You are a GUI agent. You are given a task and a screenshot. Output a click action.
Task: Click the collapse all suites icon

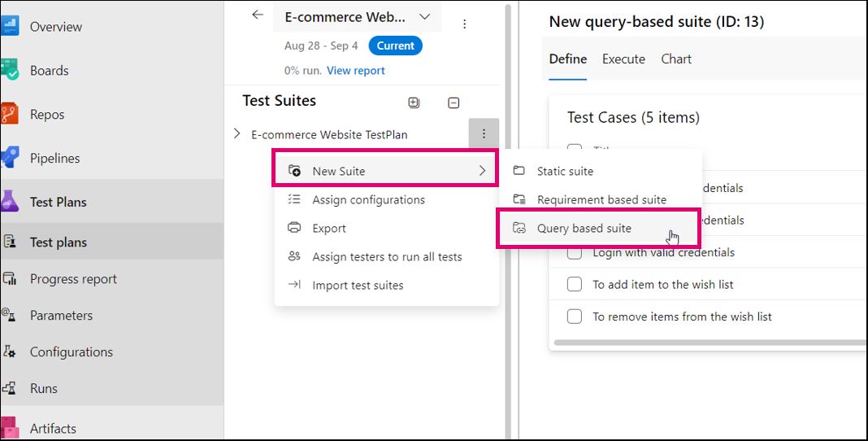click(x=454, y=103)
